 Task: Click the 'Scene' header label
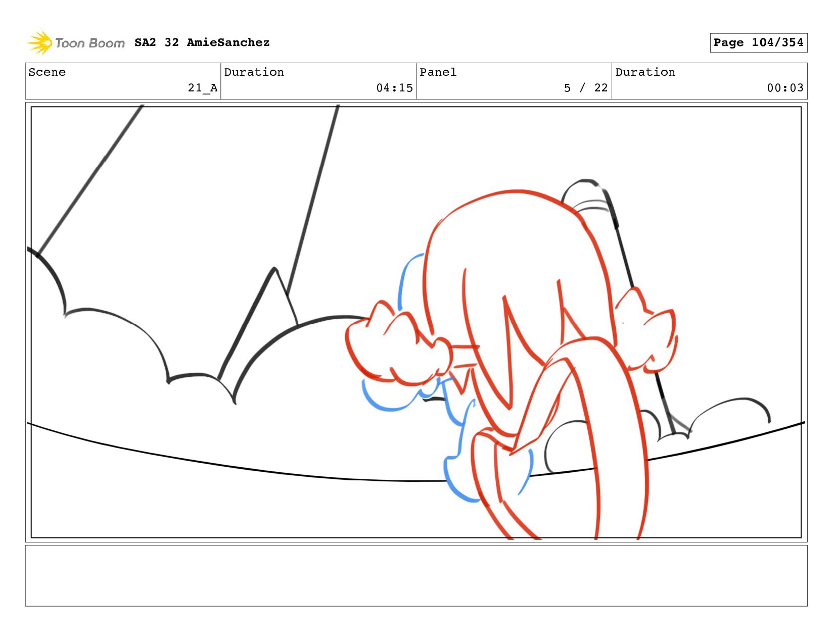(x=47, y=72)
